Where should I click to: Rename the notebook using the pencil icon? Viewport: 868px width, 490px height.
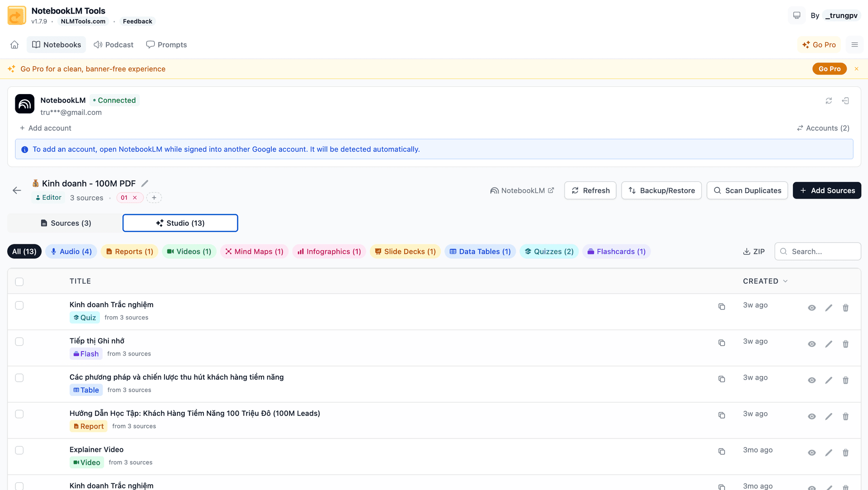[145, 183]
